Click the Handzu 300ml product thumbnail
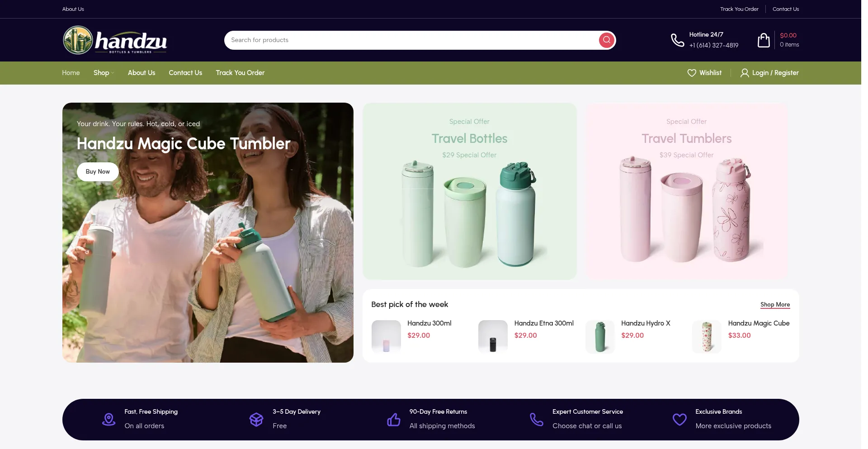 tap(386, 336)
